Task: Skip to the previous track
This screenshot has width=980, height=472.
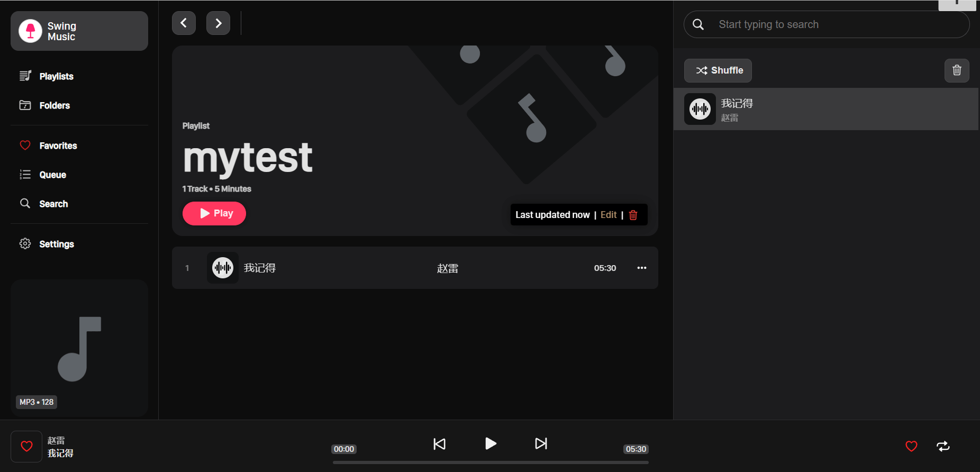Action: click(x=439, y=444)
